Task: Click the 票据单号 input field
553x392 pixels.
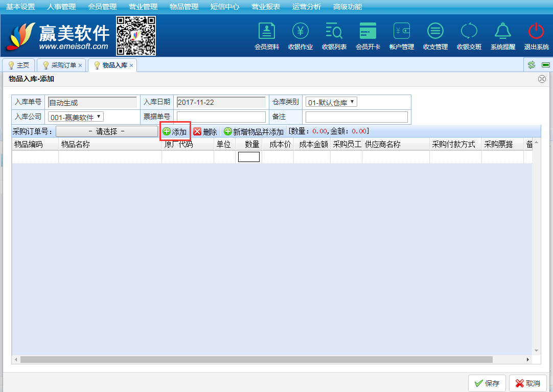Action: coord(221,117)
